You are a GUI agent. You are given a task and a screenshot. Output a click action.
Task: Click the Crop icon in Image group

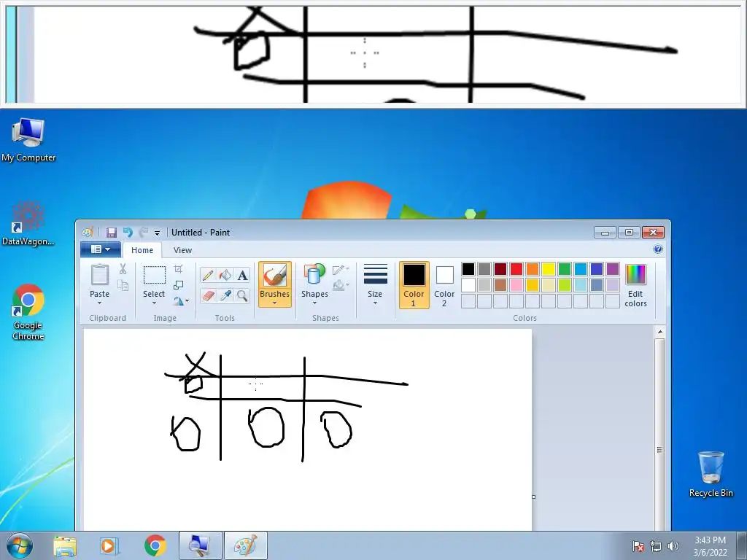click(x=178, y=269)
